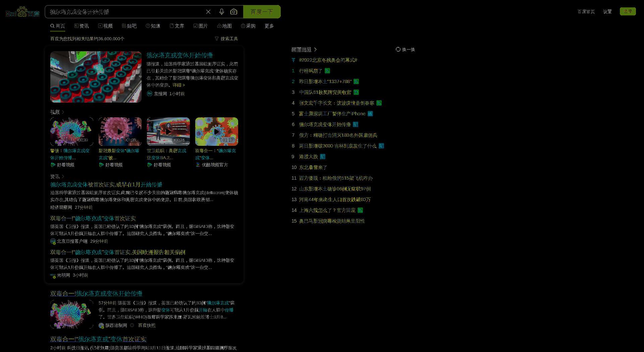The height and width of the screenshot is (352, 644).
Task: Open hot search 东北暴雪来了
Action: pos(313,167)
